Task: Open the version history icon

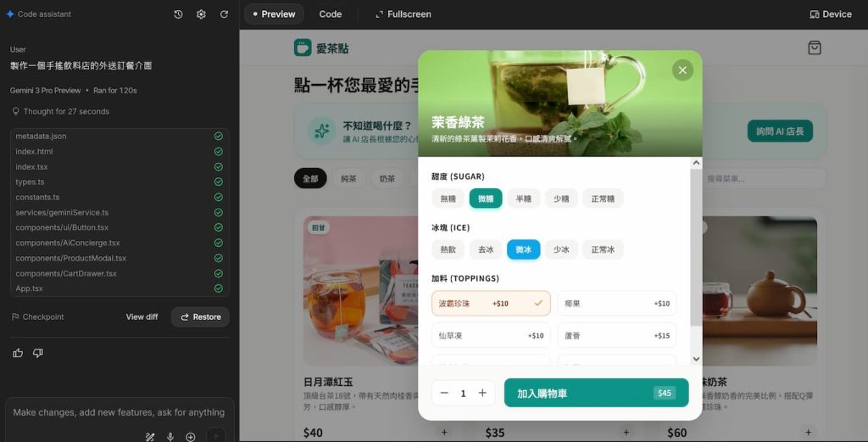Action: click(x=178, y=14)
